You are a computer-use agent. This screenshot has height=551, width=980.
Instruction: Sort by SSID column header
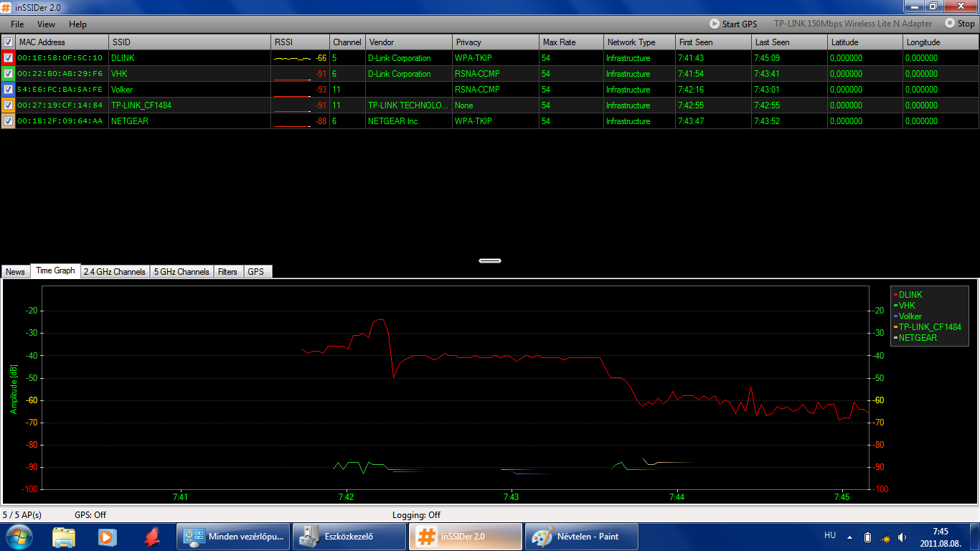190,42
